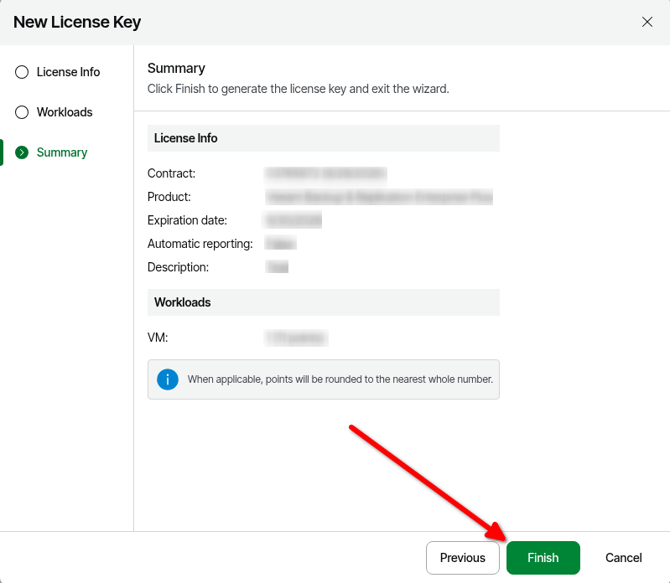Cancel the New License Key wizard
This screenshot has width=670, height=583.
tap(623, 558)
